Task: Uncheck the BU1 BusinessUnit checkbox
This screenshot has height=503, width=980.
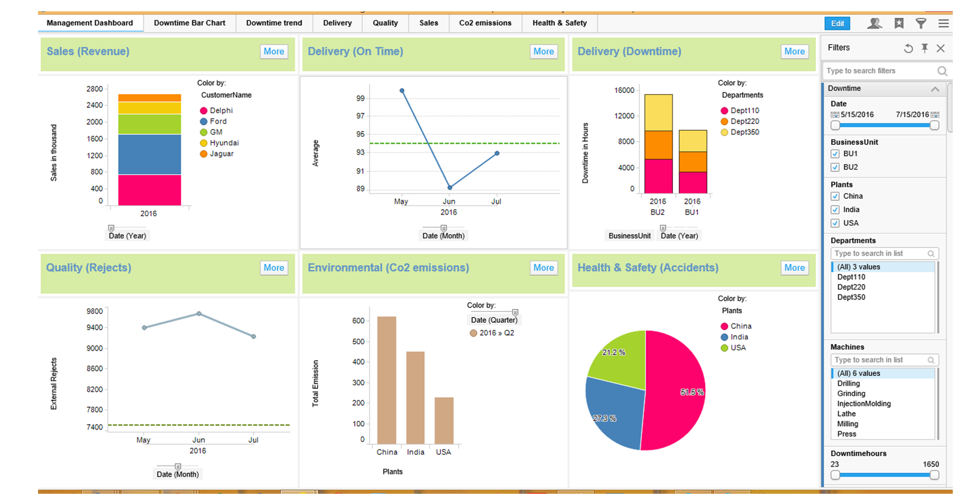Action: point(835,154)
